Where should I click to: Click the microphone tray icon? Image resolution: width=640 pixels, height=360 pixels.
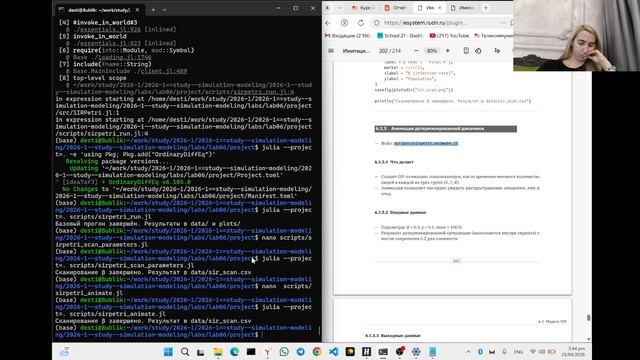coord(504,352)
